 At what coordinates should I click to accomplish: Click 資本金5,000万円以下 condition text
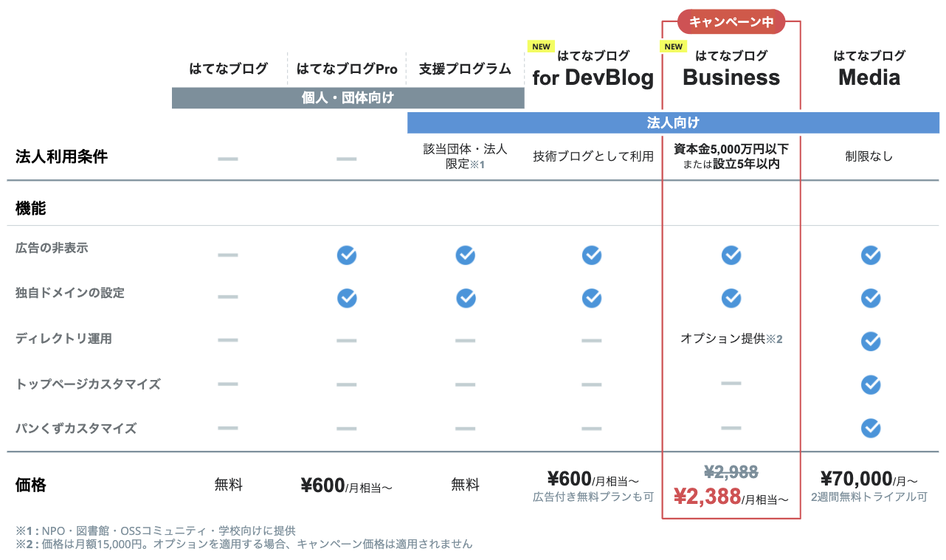tap(731, 149)
